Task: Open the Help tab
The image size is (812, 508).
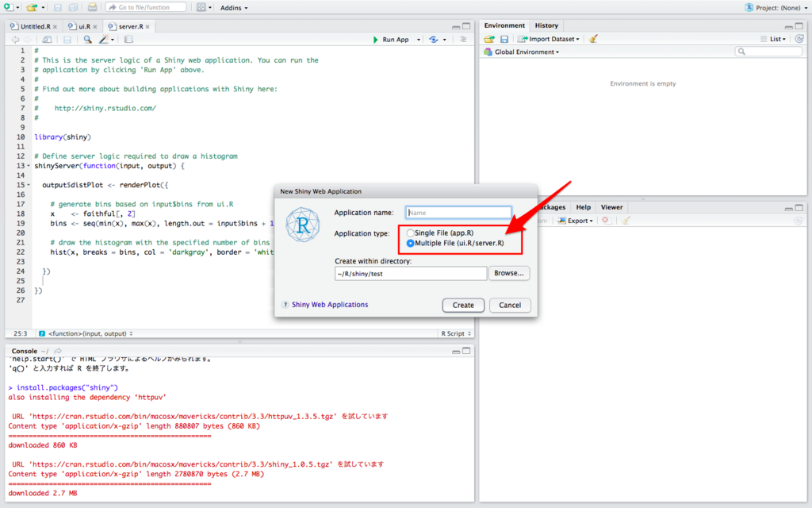Action: click(x=583, y=207)
